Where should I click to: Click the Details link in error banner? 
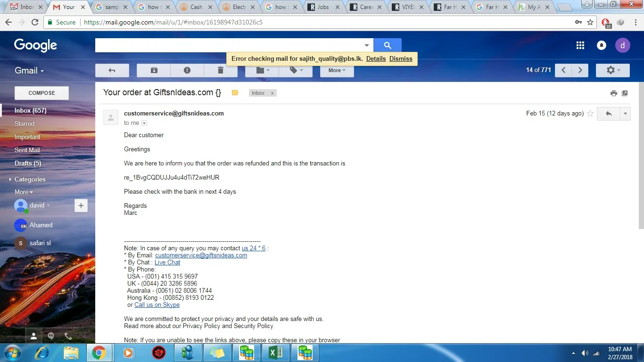pos(376,59)
